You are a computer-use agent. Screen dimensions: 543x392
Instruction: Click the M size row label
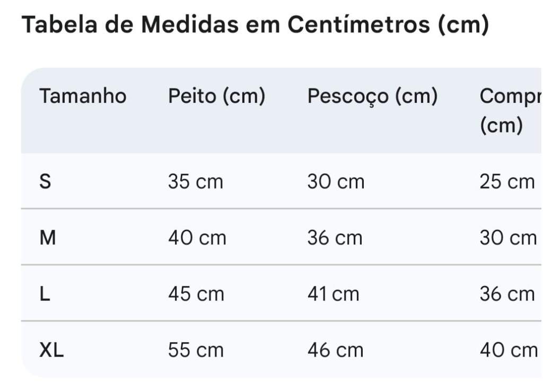[x=48, y=238]
